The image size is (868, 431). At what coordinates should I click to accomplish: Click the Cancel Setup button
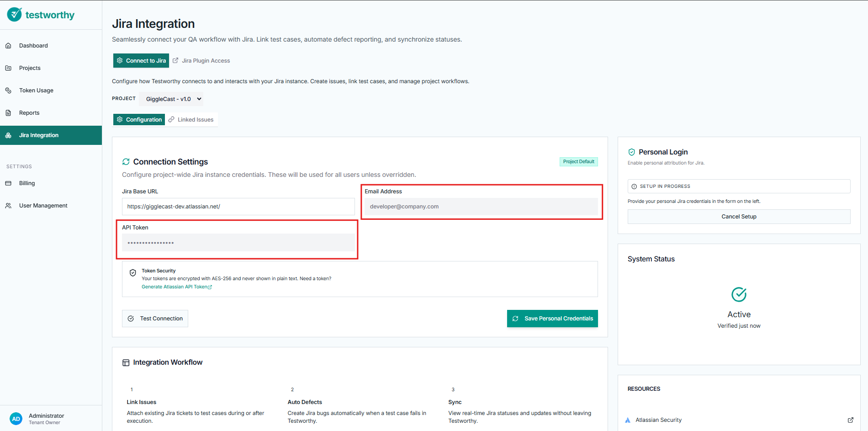click(739, 217)
